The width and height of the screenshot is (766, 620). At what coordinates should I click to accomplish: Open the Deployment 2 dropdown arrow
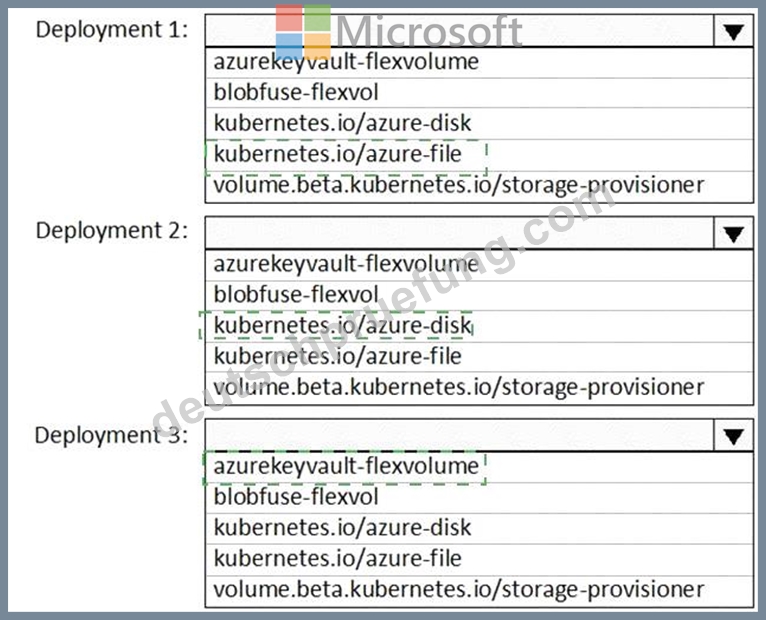click(733, 234)
